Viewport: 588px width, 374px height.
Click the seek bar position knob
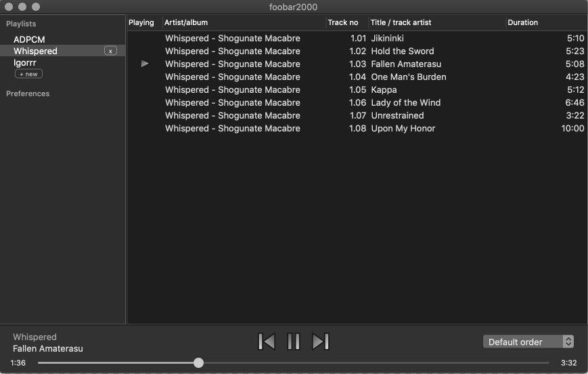click(199, 362)
